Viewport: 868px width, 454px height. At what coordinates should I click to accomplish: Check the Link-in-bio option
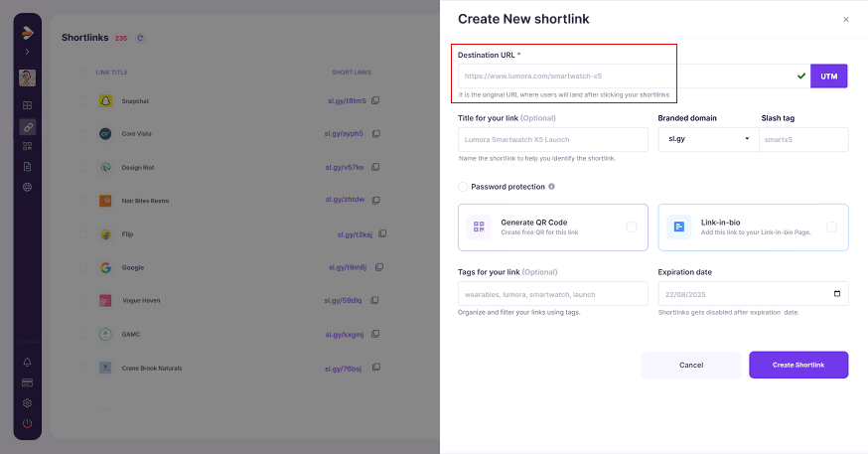pos(831,227)
